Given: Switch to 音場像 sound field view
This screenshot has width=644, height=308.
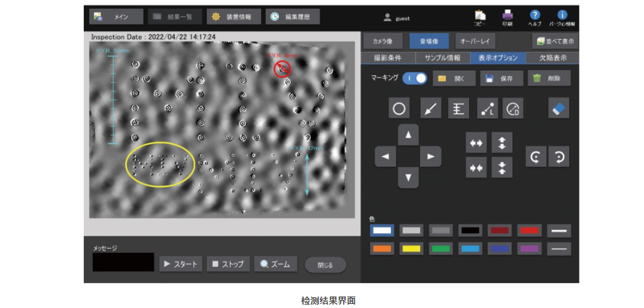Looking at the screenshot, I should [x=430, y=41].
